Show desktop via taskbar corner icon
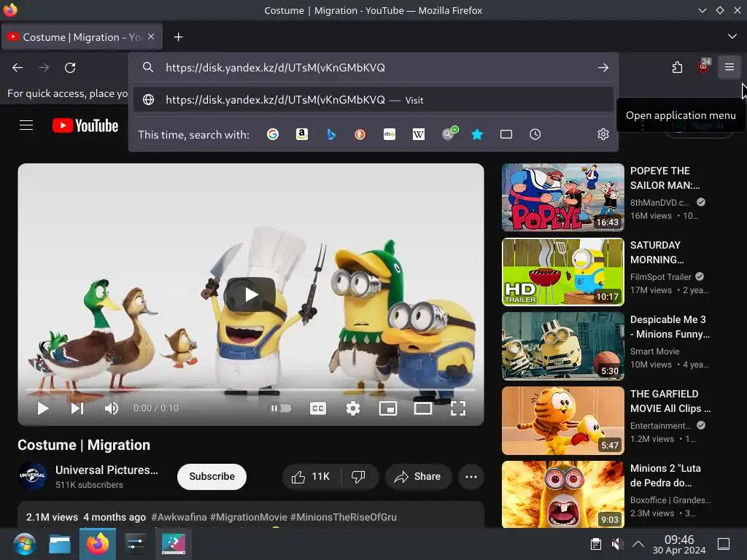The width and height of the screenshot is (747, 560). [x=724, y=544]
